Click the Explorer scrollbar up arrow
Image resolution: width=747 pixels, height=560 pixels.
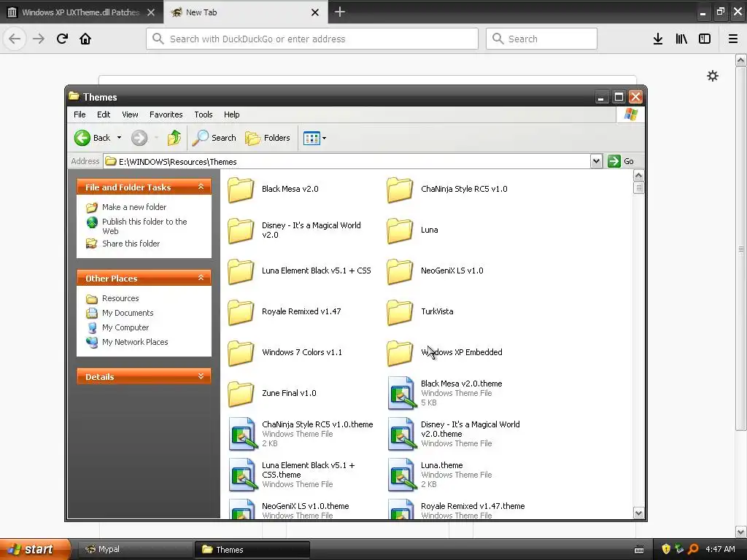click(638, 175)
